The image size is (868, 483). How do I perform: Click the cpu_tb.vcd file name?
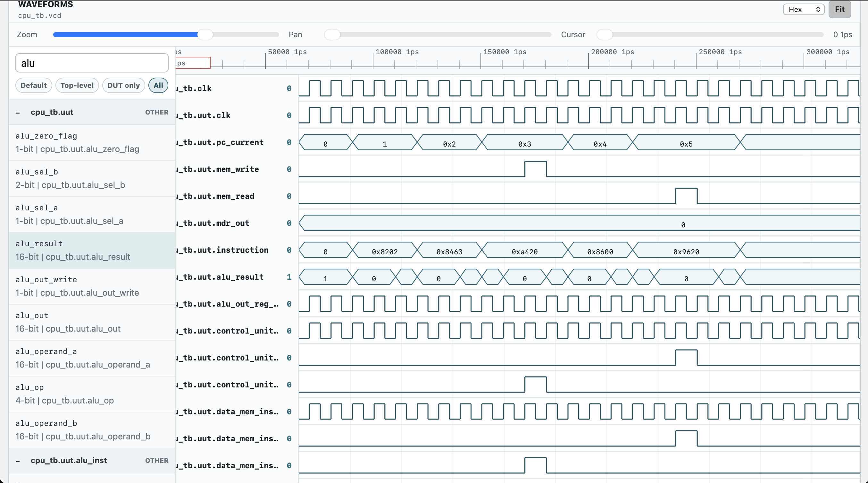tap(40, 15)
